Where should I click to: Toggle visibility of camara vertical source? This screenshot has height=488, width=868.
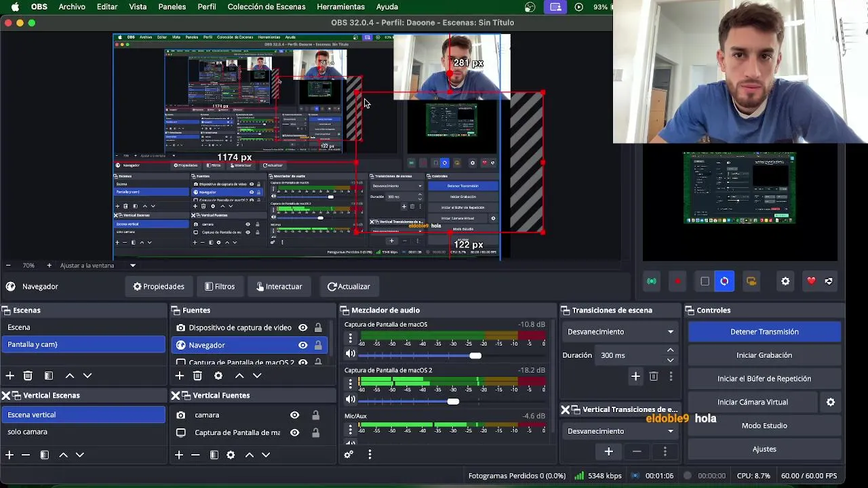(294, 415)
